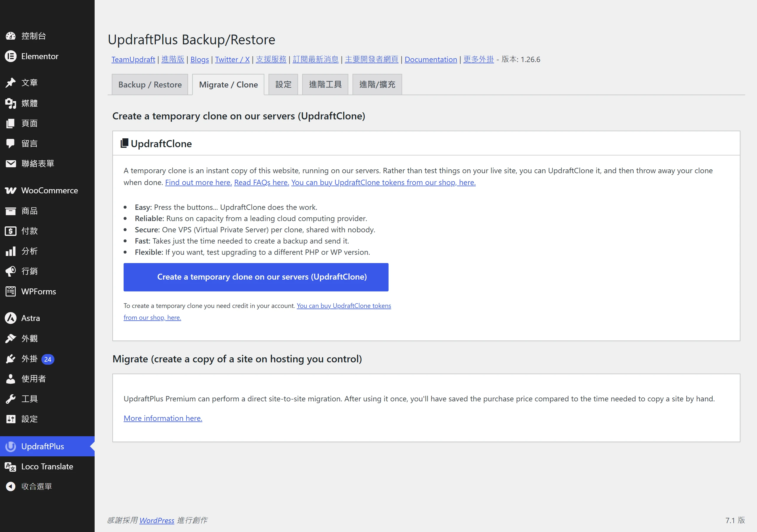Image resolution: width=757 pixels, height=532 pixels.
Task: Visit the Blogs link
Action: pos(200,59)
